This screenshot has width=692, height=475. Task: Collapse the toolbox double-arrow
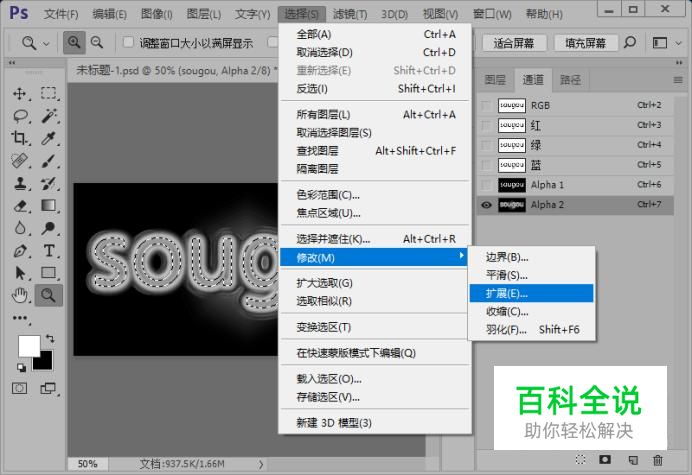click(12, 63)
